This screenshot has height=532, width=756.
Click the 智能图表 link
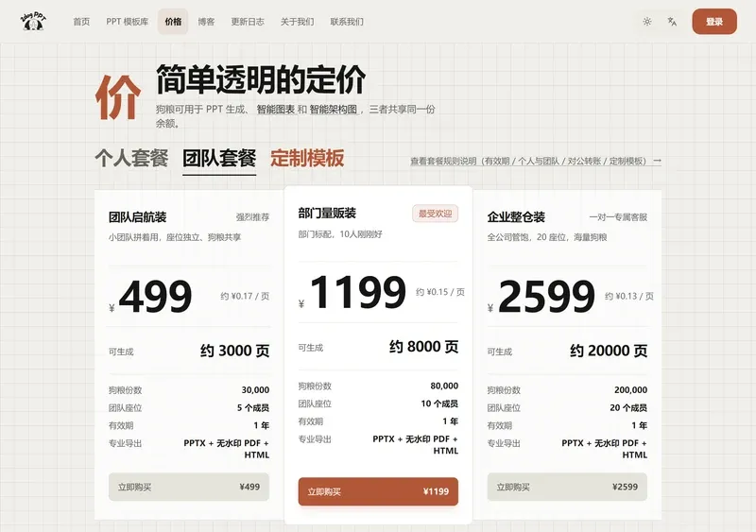point(275,110)
